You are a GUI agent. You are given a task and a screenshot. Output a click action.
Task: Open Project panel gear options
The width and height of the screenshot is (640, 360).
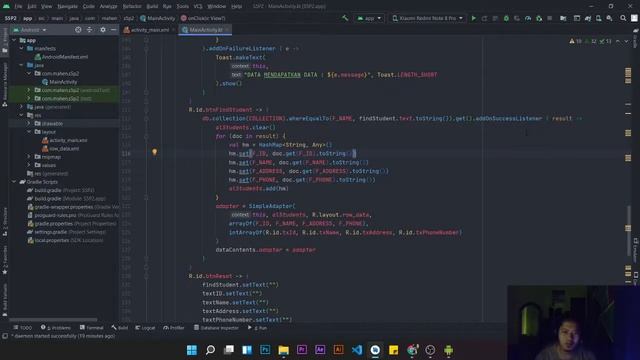point(103,30)
